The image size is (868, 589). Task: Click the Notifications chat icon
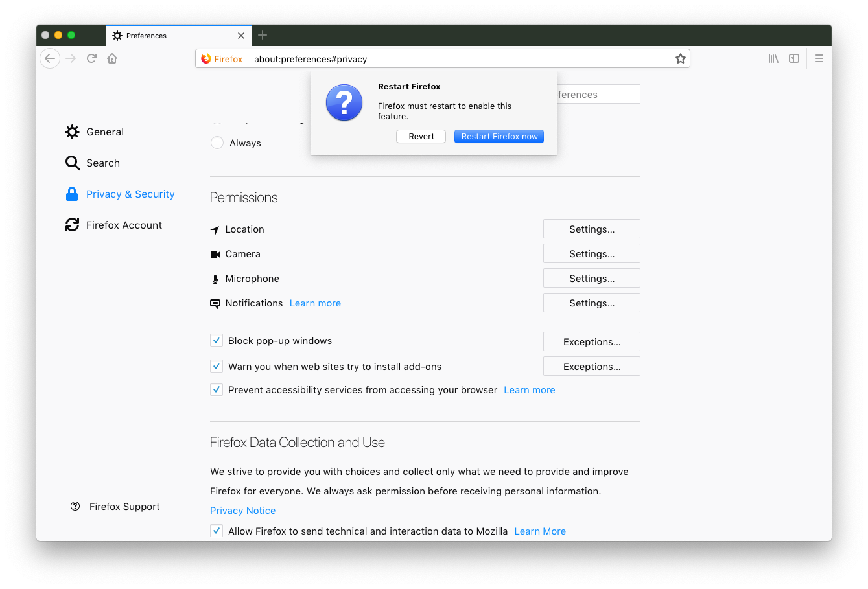coord(215,303)
